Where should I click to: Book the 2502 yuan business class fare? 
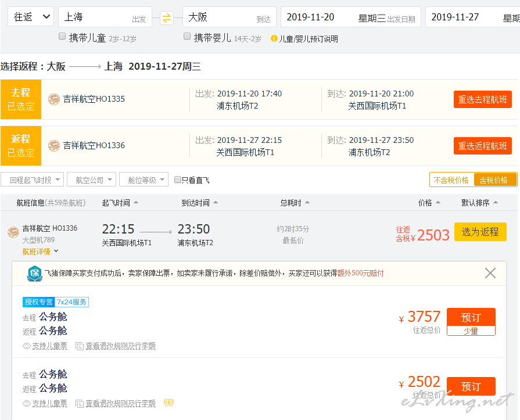tap(471, 386)
